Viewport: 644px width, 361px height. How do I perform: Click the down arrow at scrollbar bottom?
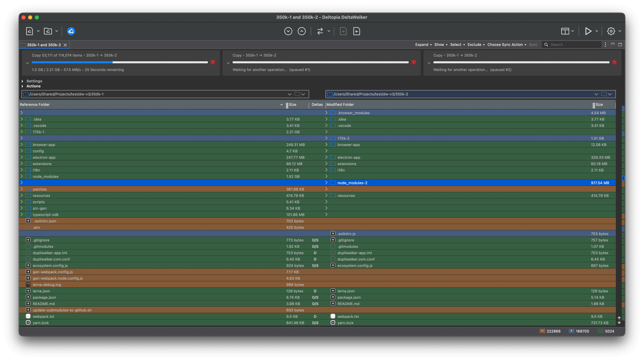[x=619, y=322]
